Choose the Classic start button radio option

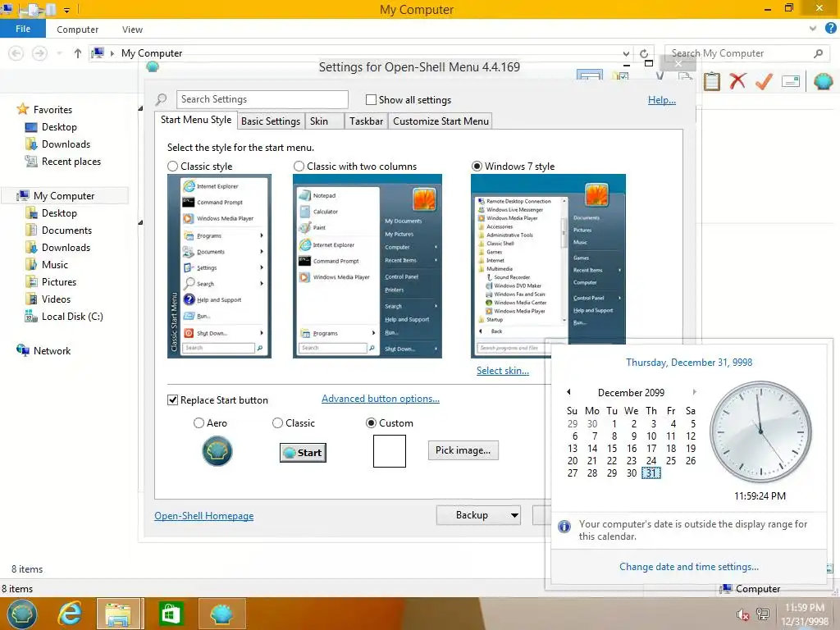pyautogui.click(x=277, y=422)
